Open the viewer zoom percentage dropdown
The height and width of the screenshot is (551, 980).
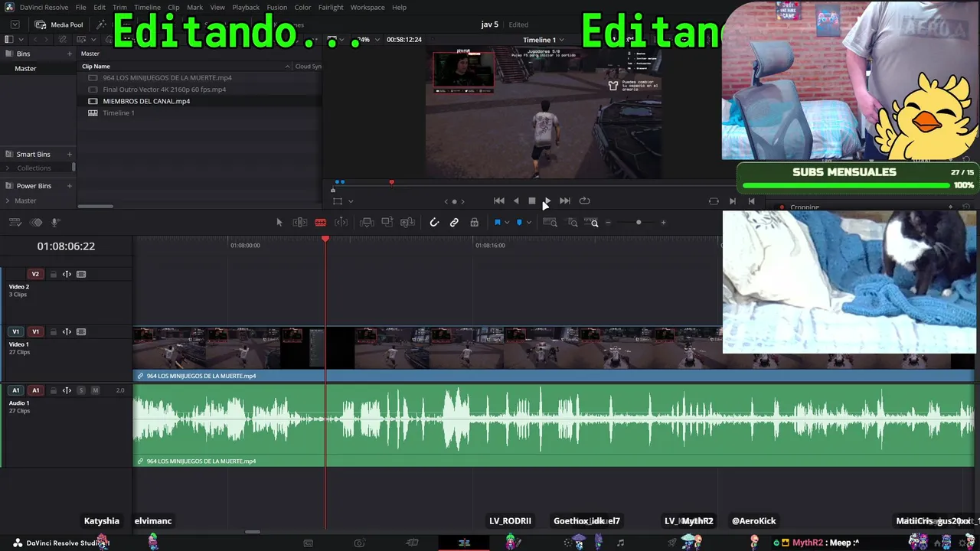click(x=377, y=40)
